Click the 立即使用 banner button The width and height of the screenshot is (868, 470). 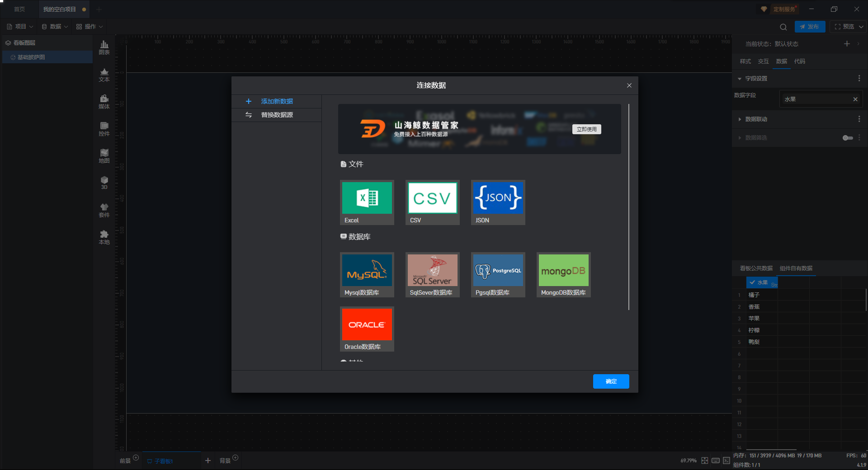(x=586, y=129)
